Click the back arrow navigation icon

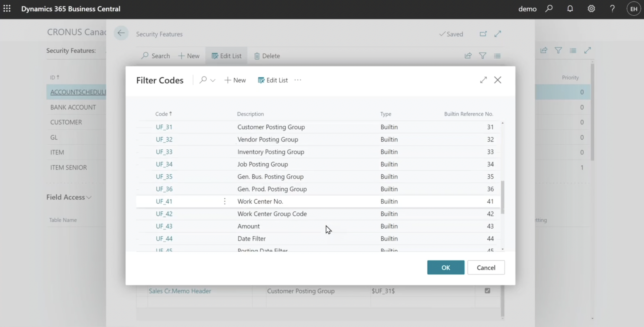point(121,34)
